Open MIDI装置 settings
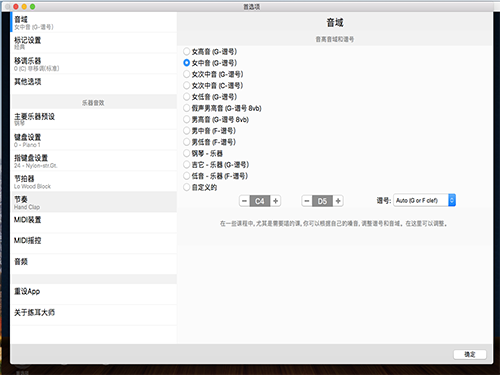This screenshot has width=500, height=375. [94, 223]
